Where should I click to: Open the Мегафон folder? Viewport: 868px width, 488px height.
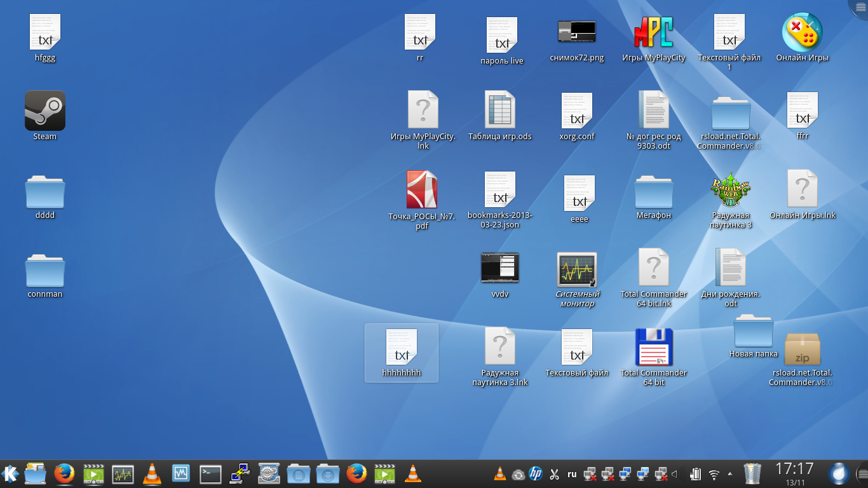click(x=654, y=191)
